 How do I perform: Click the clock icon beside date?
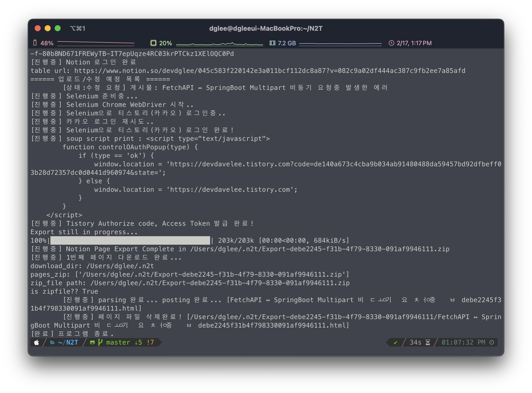(x=391, y=43)
